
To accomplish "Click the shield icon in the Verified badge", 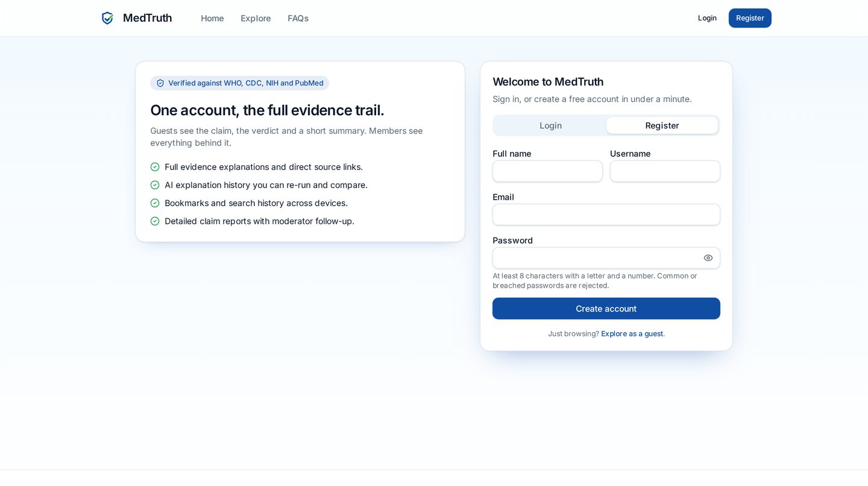I will point(160,83).
